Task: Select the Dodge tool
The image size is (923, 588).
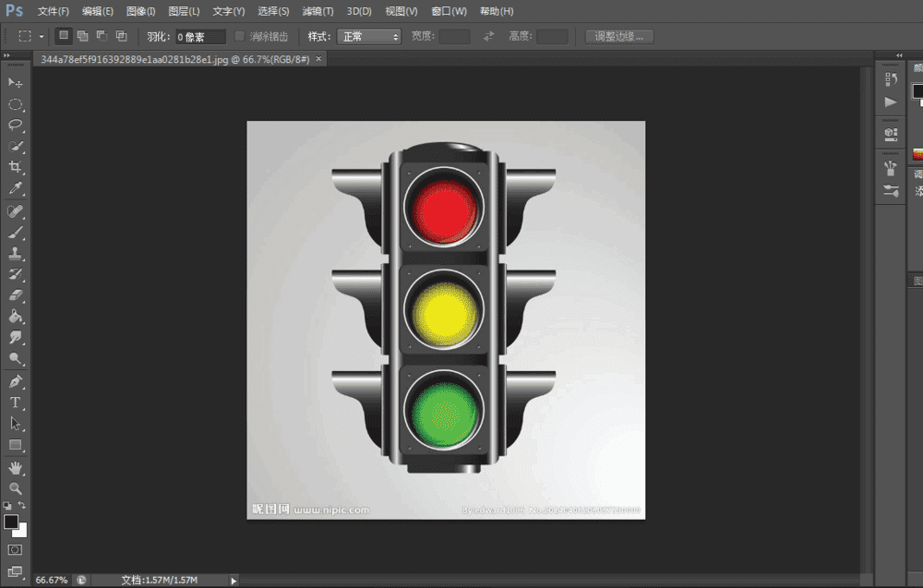Action: [x=16, y=358]
